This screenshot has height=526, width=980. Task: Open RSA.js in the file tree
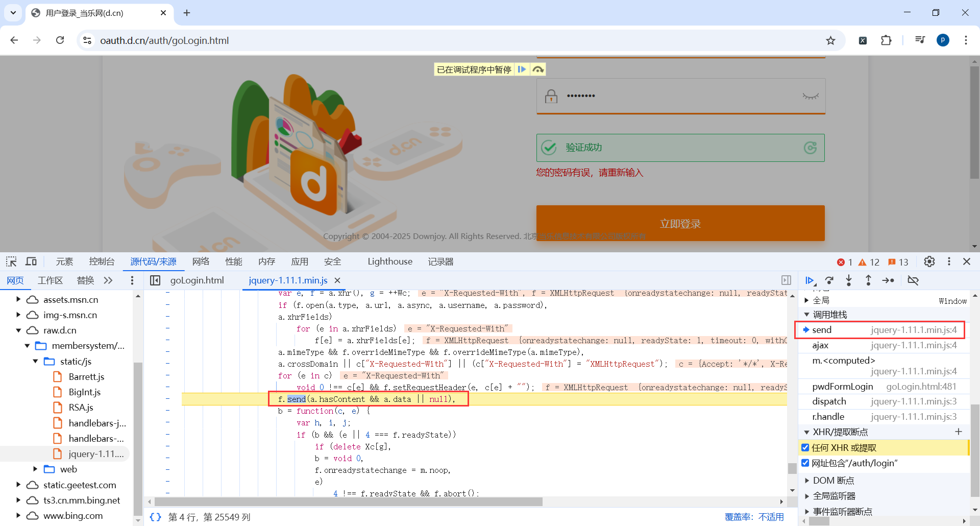click(81, 408)
